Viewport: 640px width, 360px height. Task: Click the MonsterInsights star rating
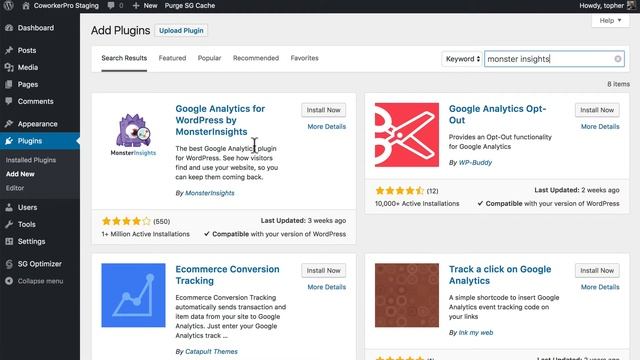click(x=126, y=221)
